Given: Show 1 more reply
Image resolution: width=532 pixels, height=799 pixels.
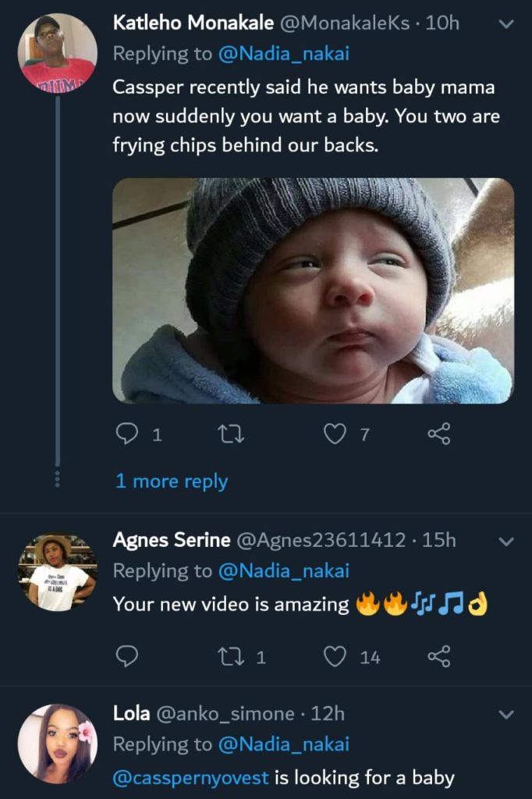Looking at the screenshot, I should click(172, 481).
